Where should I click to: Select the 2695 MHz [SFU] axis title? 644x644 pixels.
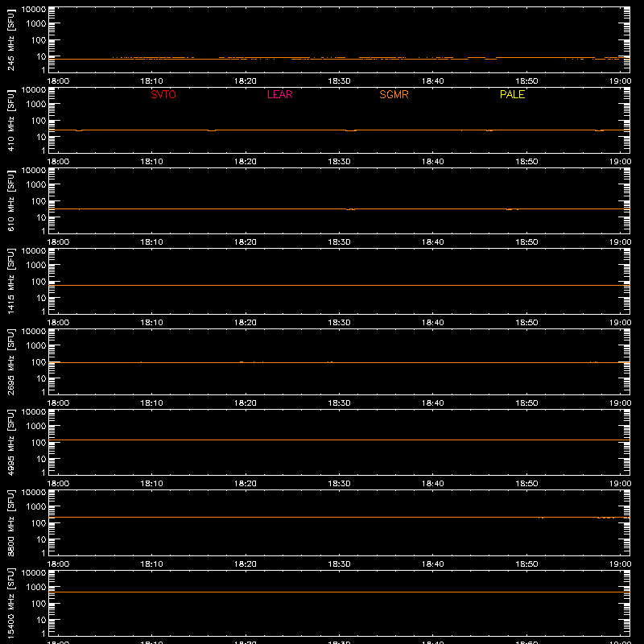10,361
